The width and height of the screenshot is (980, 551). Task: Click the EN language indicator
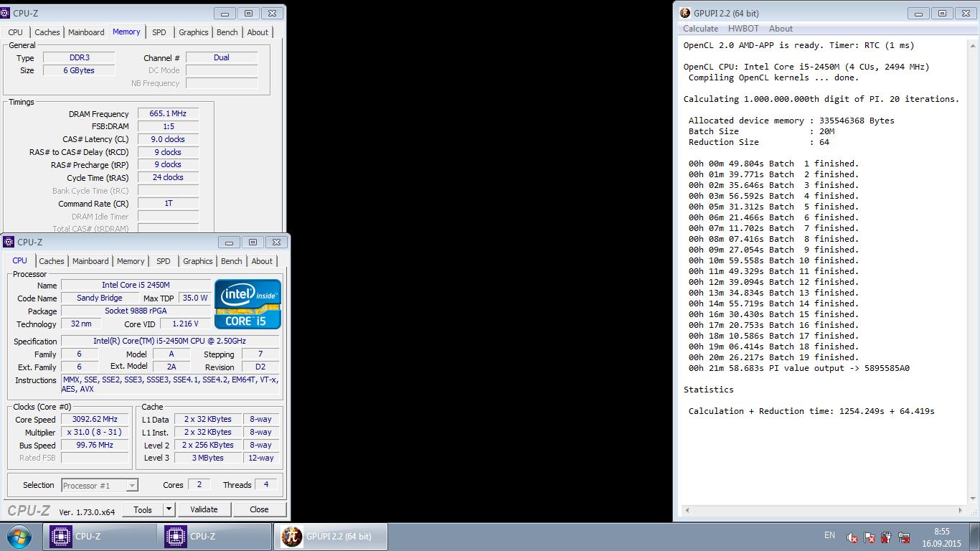tap(829, 535)
